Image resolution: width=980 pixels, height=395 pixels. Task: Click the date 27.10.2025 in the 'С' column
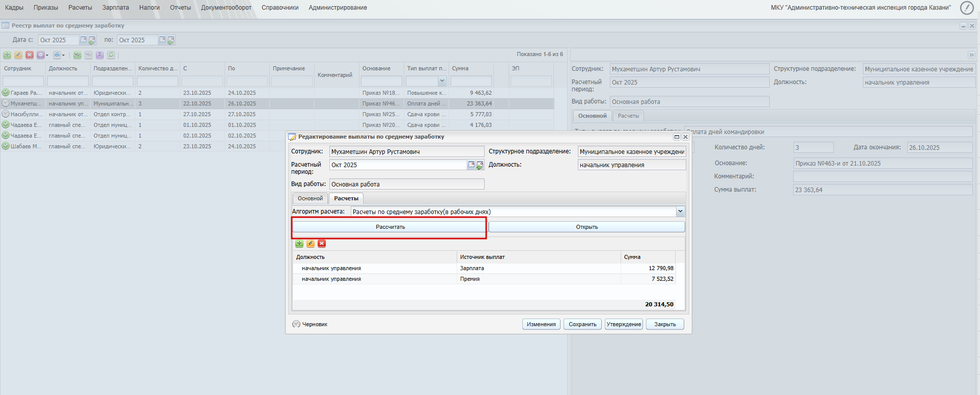click(197, 114)
